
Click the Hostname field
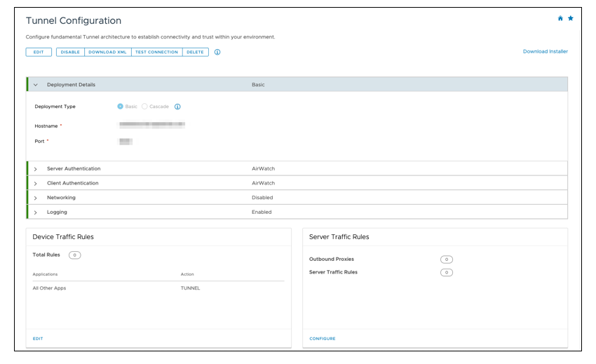[152, 125]
